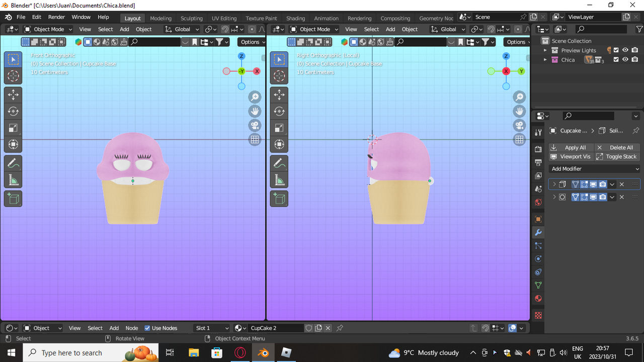Toggle the Chica collection checkbox
Screen dimensions: 644x362
[616, 60]
